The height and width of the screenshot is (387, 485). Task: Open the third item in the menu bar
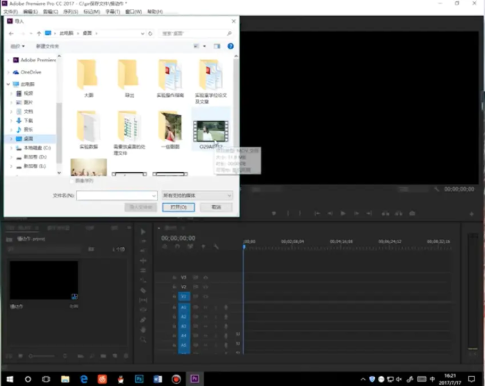50,12
